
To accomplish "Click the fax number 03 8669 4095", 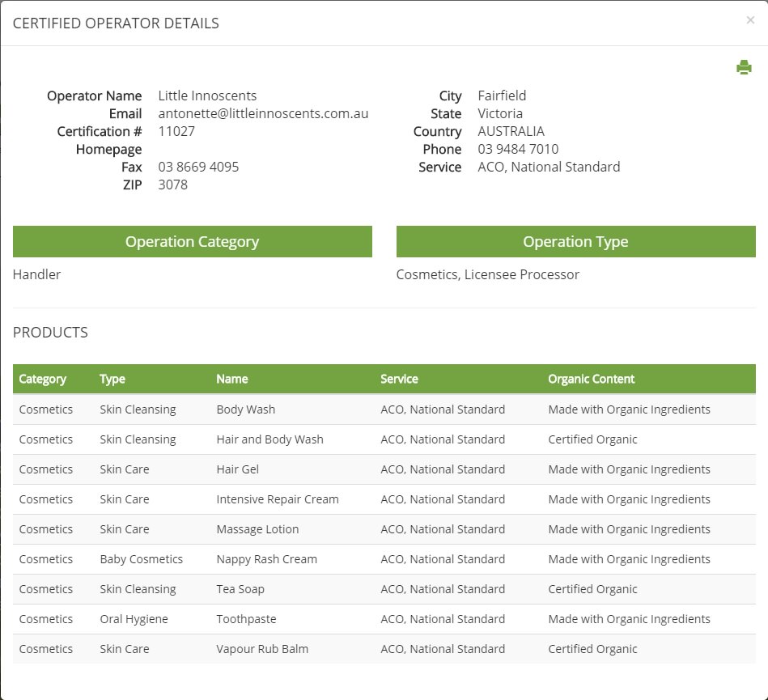I will (198, 167).
